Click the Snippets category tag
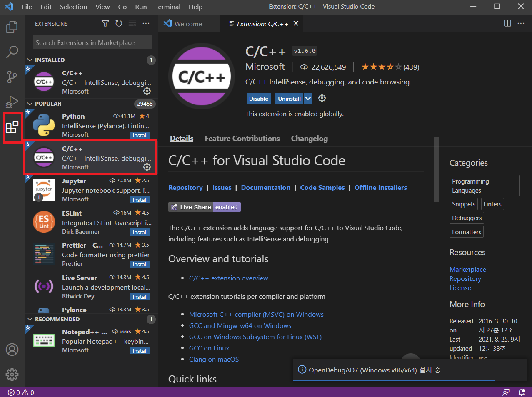 click(x=463, y=204)
